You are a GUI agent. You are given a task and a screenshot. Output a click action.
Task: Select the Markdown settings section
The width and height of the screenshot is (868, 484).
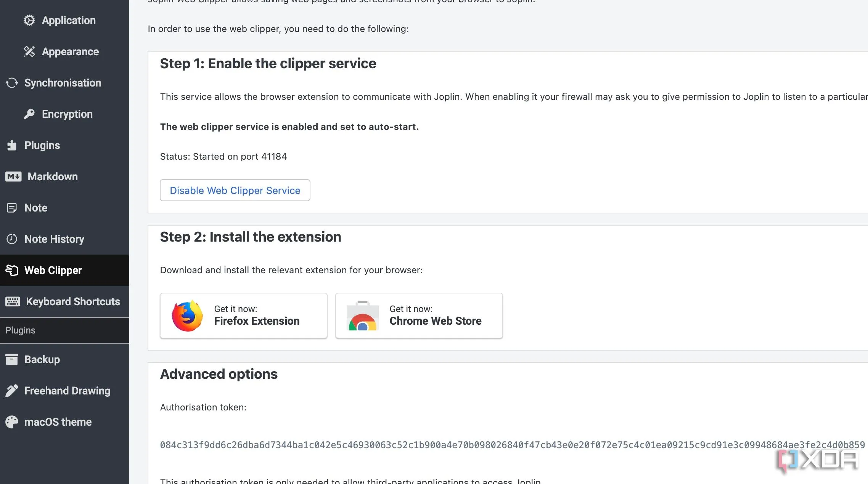pos(64,176)
